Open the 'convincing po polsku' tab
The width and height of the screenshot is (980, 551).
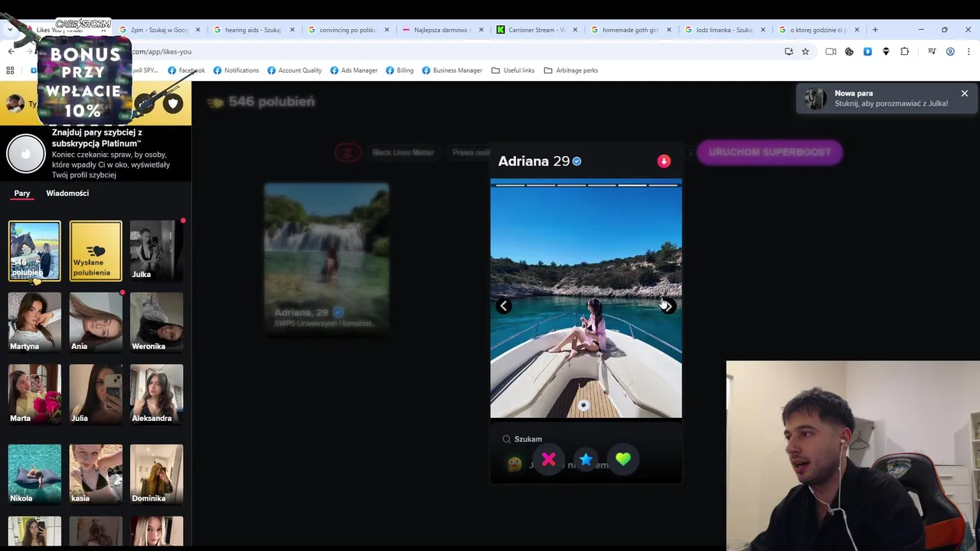[348, 30]
